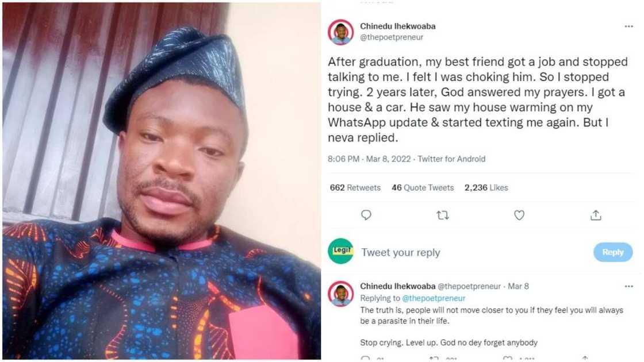This screenshot has height=362, width=644.
Task: Click the blue Reply button
Action: 612,252
